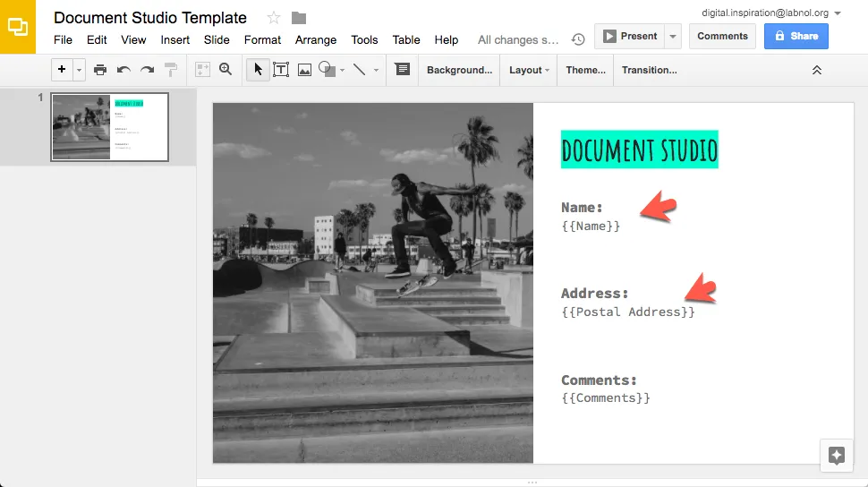868x487 pixels.
Task: Select the zoom magnifier tool
Action: pyautogui.click(x=226, y=69)
